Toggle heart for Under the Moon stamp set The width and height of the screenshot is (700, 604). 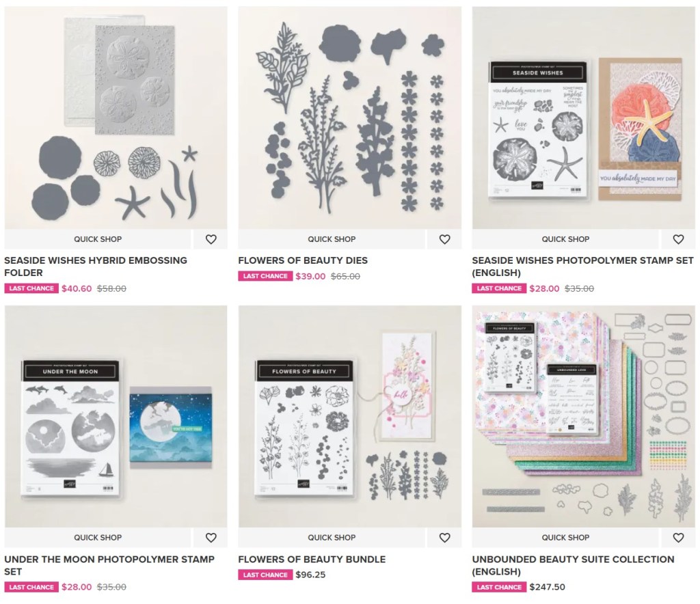pyautogui.click(x=211, y=538)
